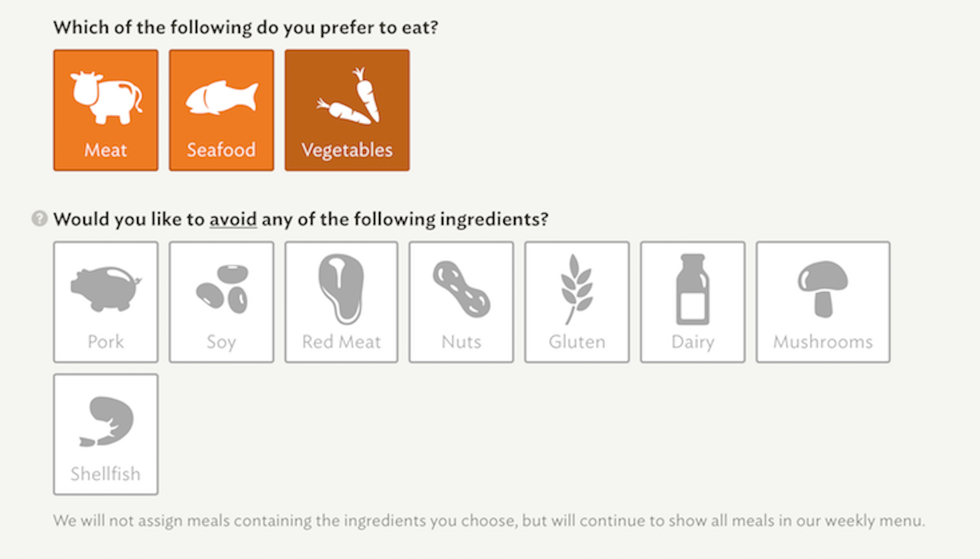The height and width of the screenshot is (559, 980).
Task: Click the shrimp icon for Shellfish
Action: pos(107,421)
